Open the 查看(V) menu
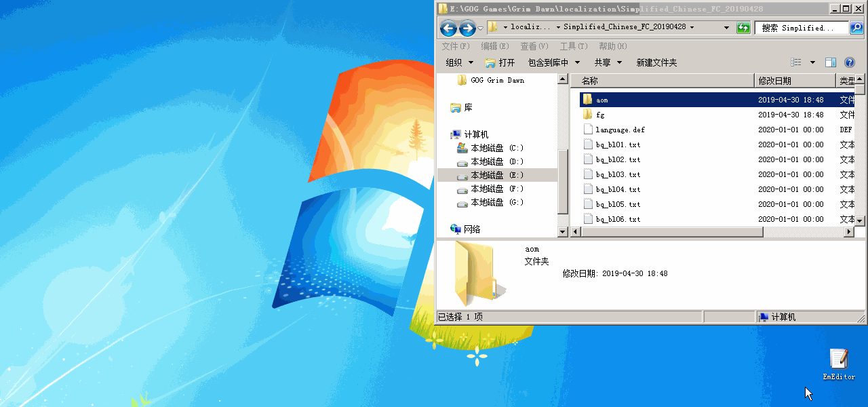The image size is (868, 407). coord(534,46)
